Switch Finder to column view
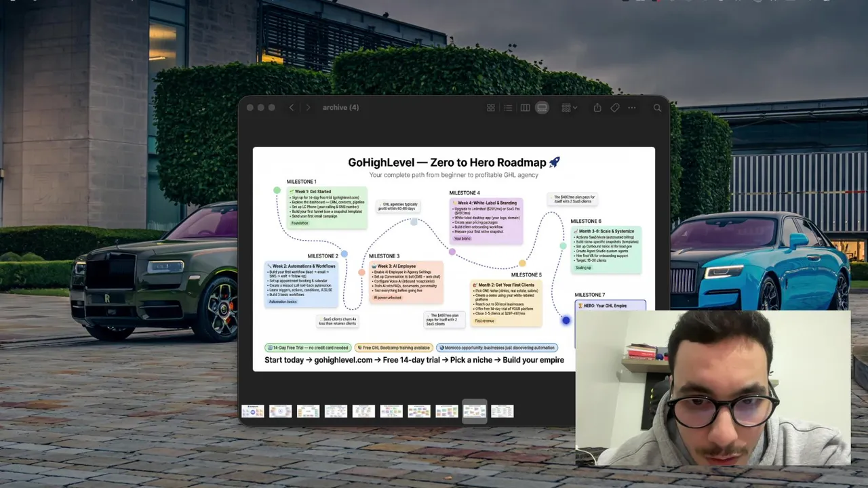The image size is (868, 488). pos(525,108)
